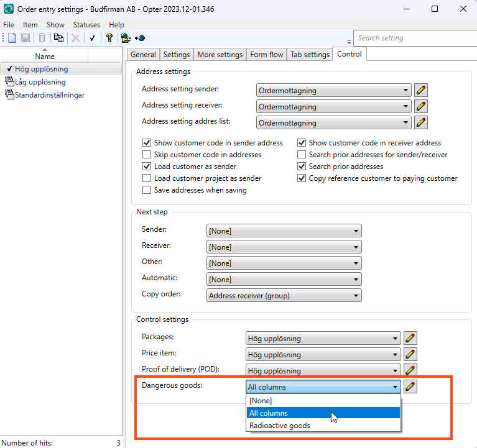Click the Search setting field
Image resolution: width=477 pixels, height=448 pixels.
(x=414, y=38)
